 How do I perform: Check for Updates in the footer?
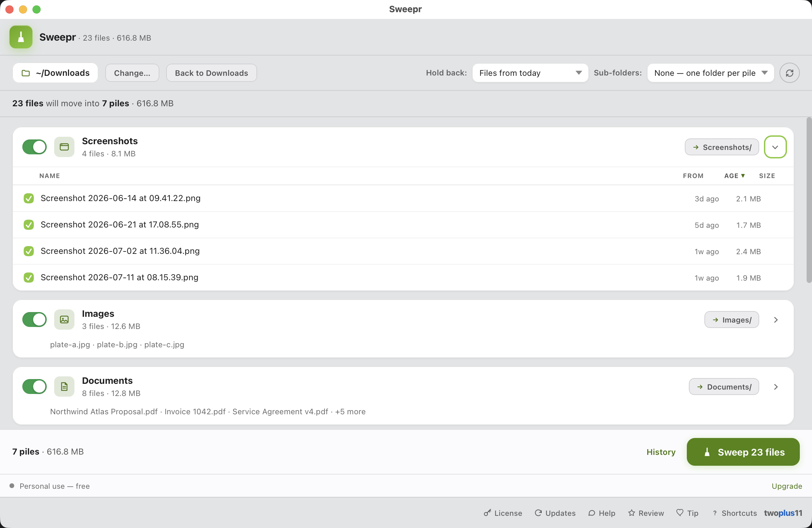(x=555, y=513)
